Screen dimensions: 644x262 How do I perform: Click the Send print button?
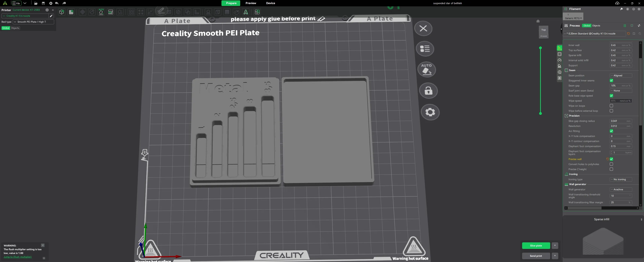(536, 256)
